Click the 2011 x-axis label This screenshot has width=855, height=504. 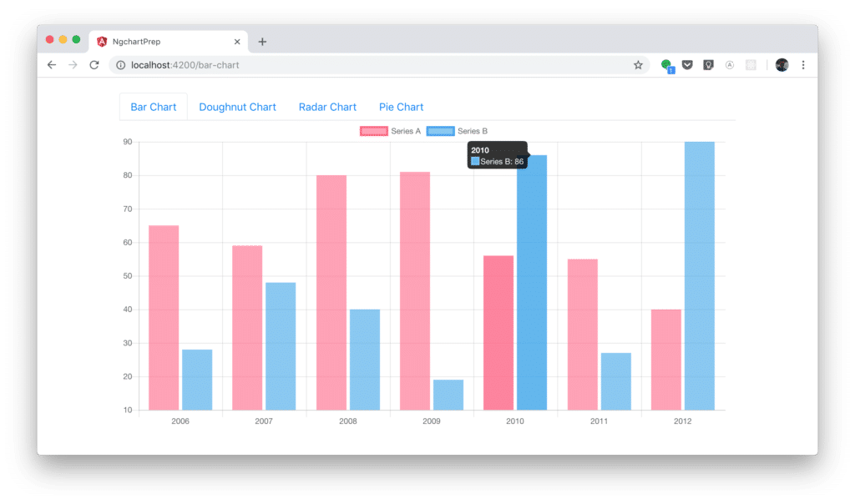tap(599, 421)
